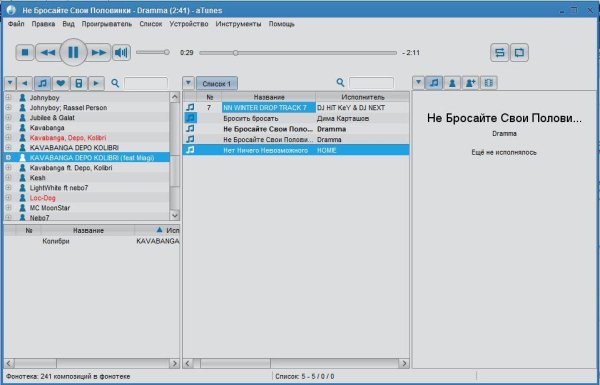Image resolution: width=600 pixels, height=385 pixels.
Task: Open the playlist dropdown arrow
Action: [x=188, y=83]
